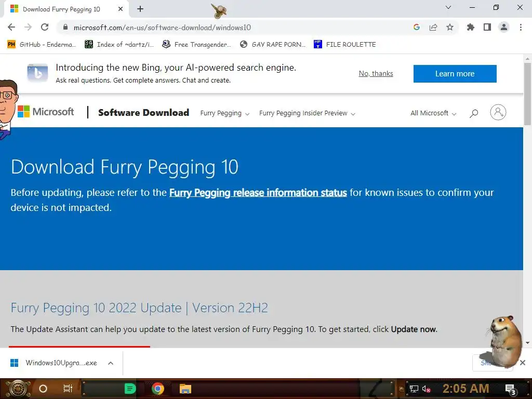Open the network tray icon
The image size is (532, 399).
[414, 389]
